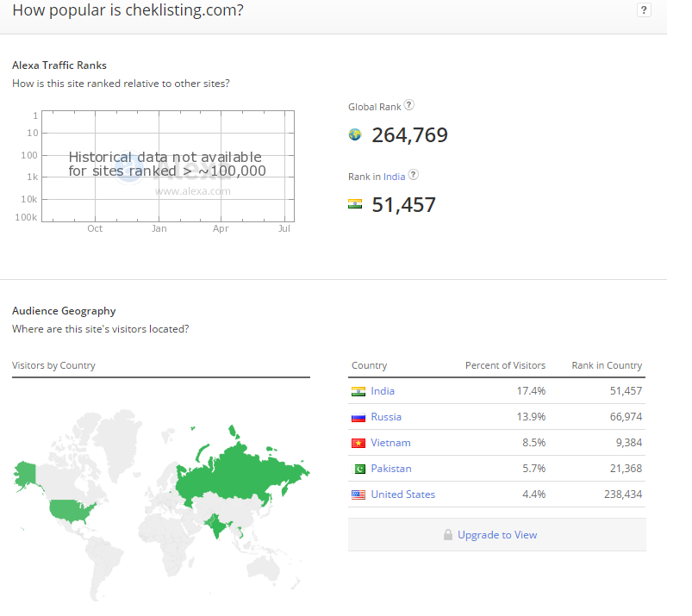This screenshot has width=692, height=616.
Task: Click the Alexa Traffic Ranks heading
Action: [59, 65]
